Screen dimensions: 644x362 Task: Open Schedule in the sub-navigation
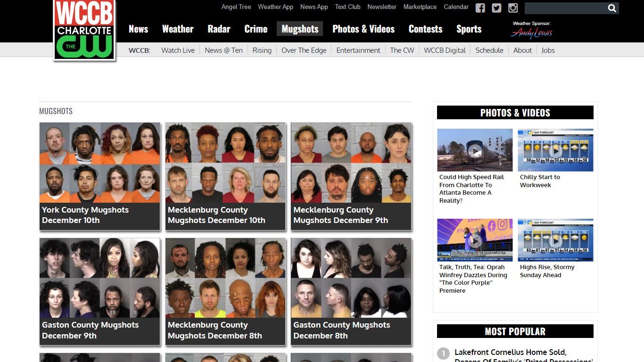489,50
